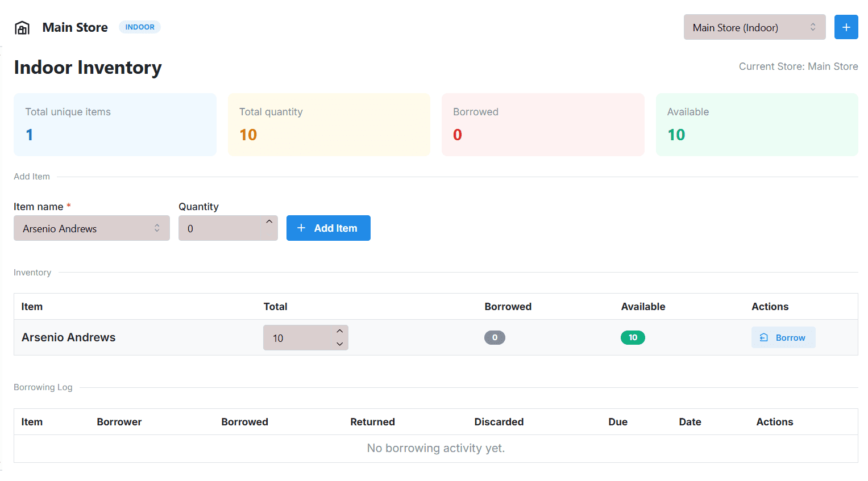Click the Arsenio Andrews item name row
The image size is (868, 481).
(x=68, y=337)
